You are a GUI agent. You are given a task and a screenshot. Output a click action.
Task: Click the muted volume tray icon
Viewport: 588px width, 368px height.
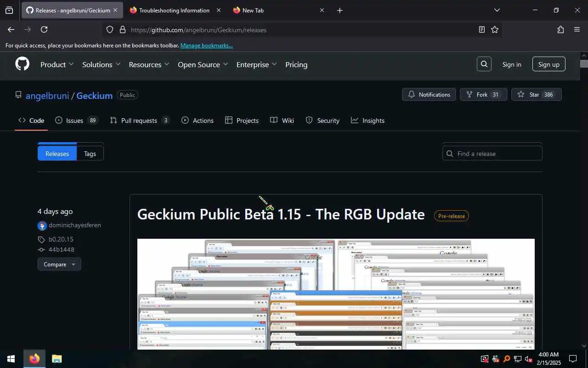click(528, 359)
